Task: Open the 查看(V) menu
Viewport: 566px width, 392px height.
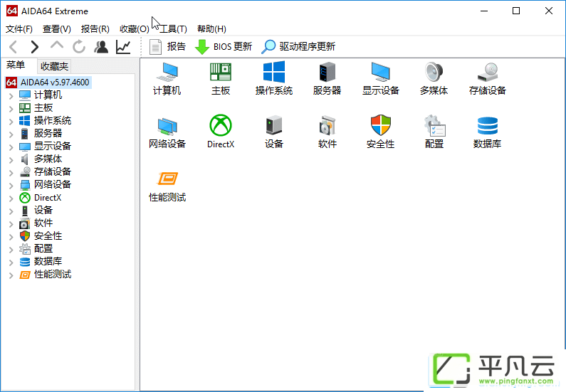Action: 57,29
